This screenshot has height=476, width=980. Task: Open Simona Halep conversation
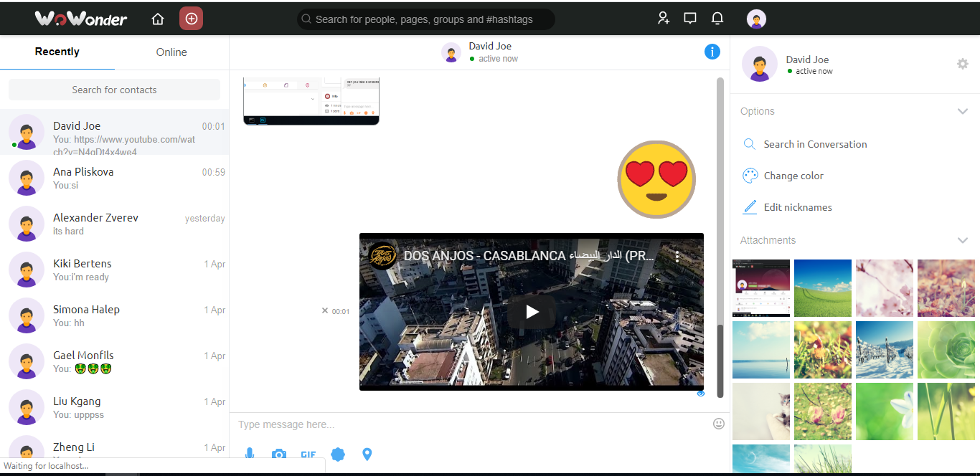coord(114,315)
